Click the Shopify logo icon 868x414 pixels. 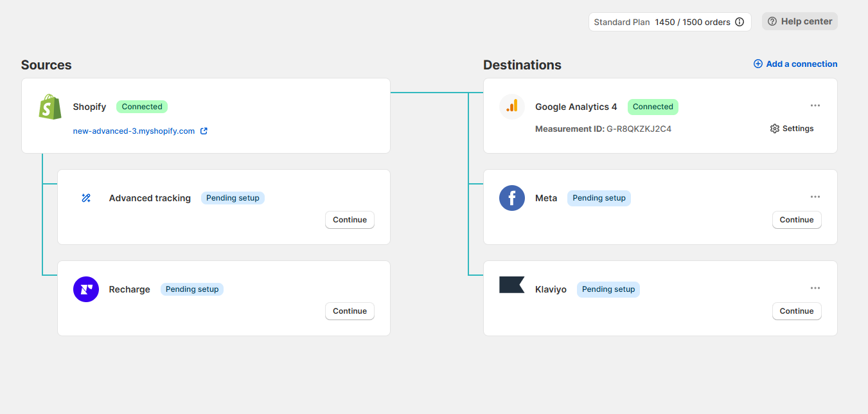(x=50, y=107)
